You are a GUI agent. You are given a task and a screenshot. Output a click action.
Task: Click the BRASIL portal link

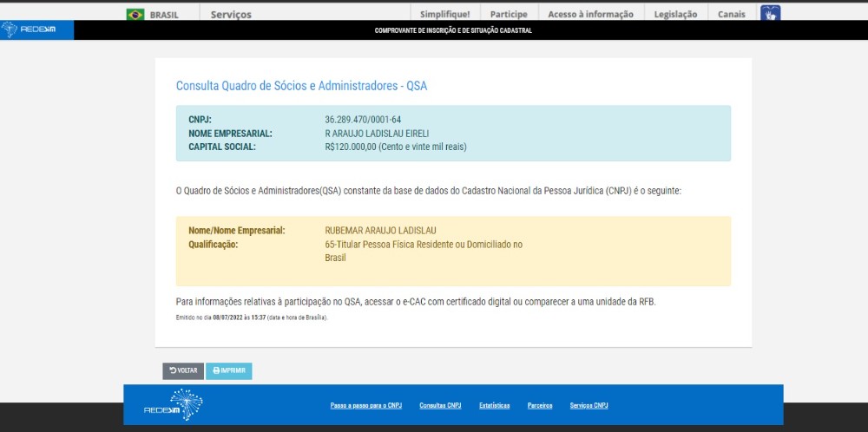pyautogui.click(x=169, y=14)
